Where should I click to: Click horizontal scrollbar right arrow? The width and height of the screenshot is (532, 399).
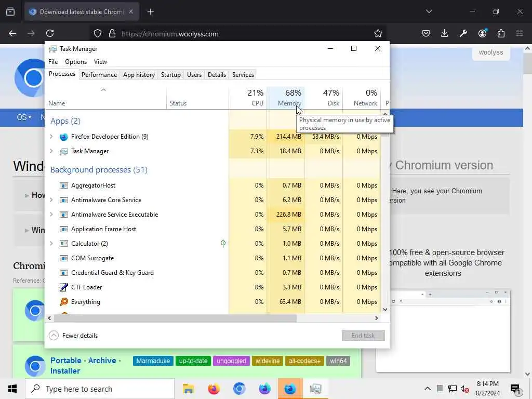(376, 318)
